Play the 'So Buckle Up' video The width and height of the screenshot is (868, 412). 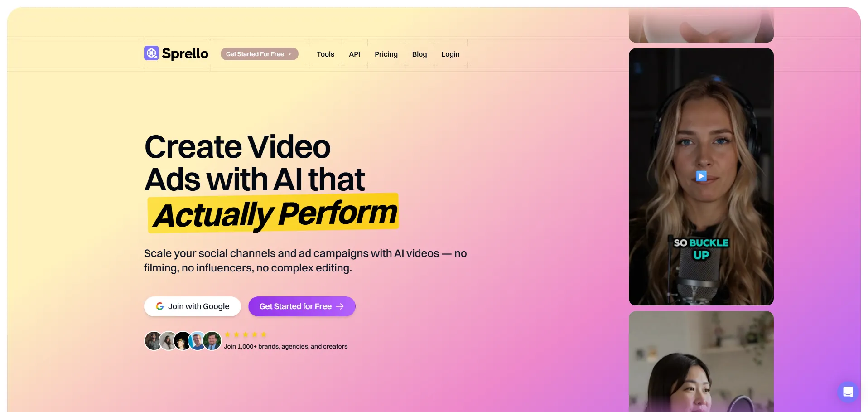701,176
